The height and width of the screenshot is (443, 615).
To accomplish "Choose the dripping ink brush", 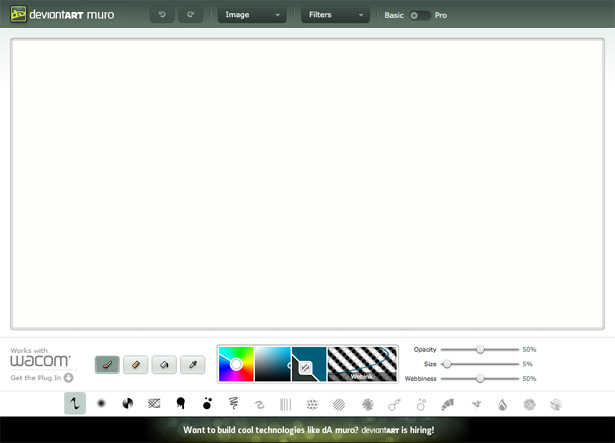I will coord(180,403).
